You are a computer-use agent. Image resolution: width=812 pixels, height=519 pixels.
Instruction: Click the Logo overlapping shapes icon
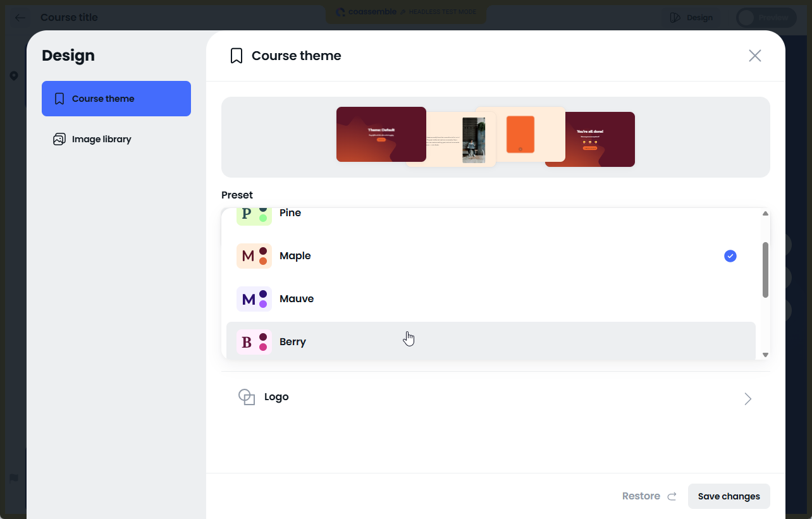[x=247, y=397]
